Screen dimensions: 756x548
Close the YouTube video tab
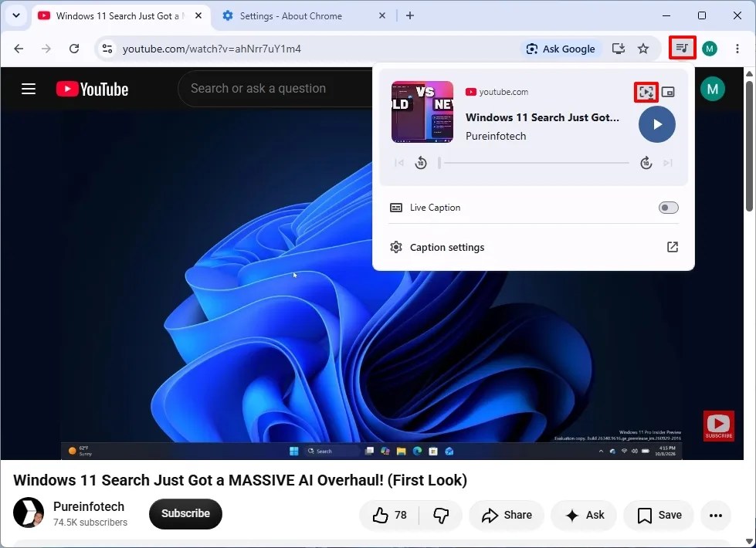coord(198,16)
